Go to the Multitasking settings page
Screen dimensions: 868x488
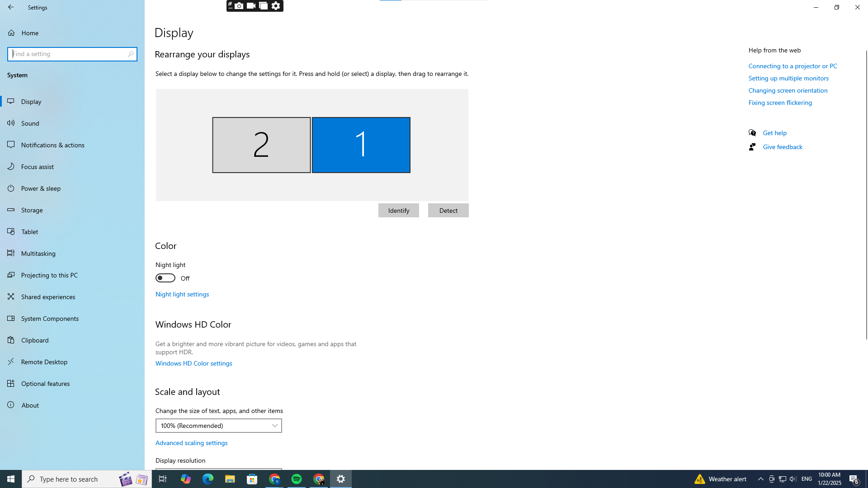coord(38,253)
